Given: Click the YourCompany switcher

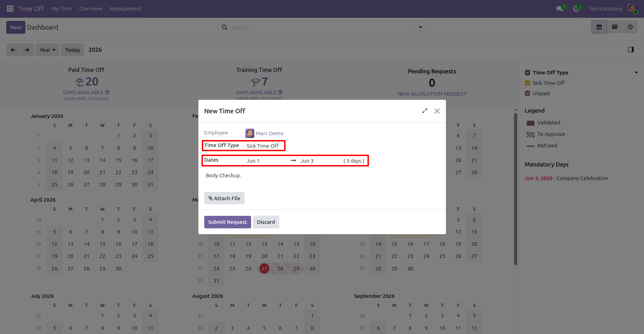Looking at the screenshot, I should (x=605, y=9).
